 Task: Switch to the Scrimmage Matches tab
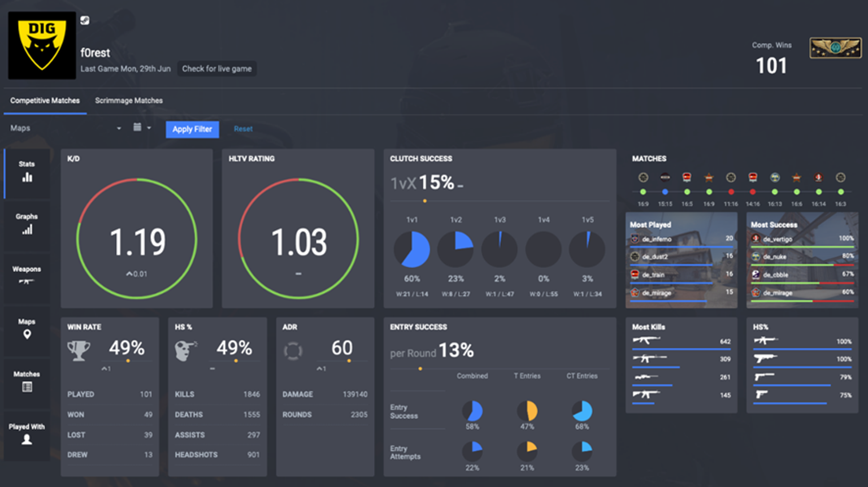[128, 100]
